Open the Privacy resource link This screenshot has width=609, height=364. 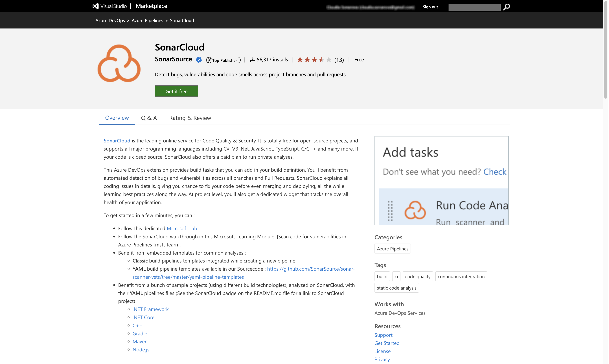pos(382,359)
